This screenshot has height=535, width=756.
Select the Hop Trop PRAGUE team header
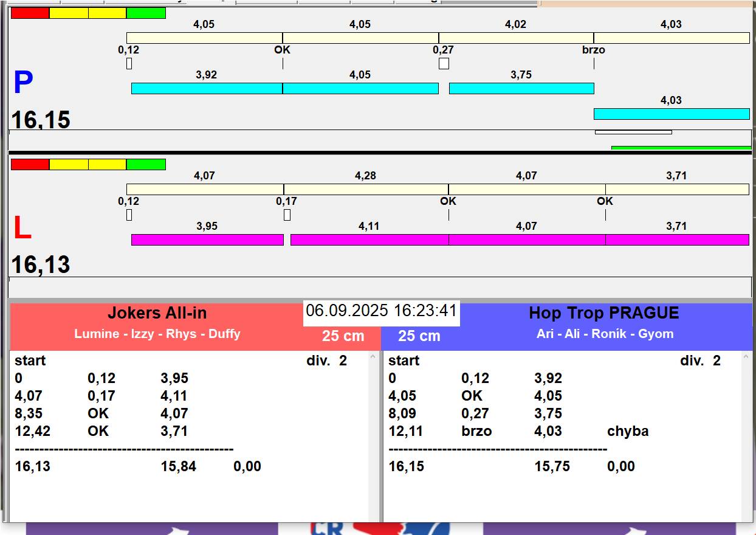point(603,313)
